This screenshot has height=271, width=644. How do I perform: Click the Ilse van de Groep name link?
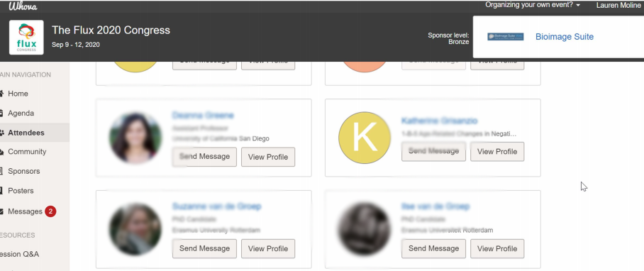[435, 206]
